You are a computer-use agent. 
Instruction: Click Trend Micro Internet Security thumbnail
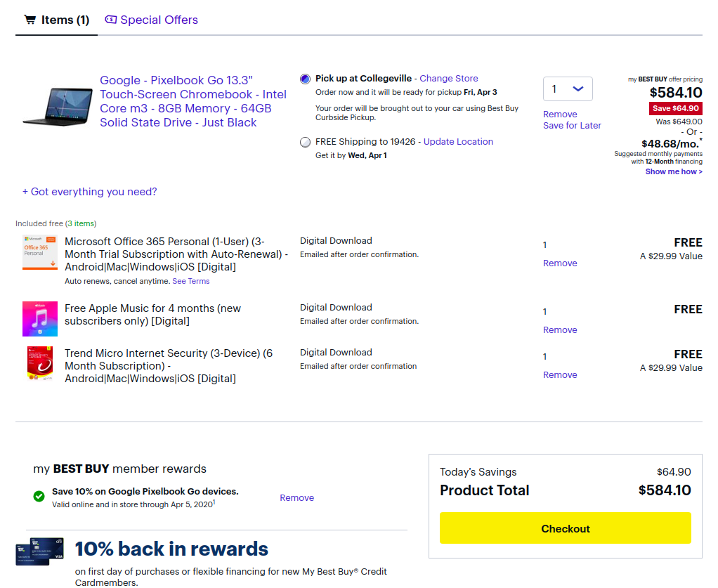tap(40, 364)
